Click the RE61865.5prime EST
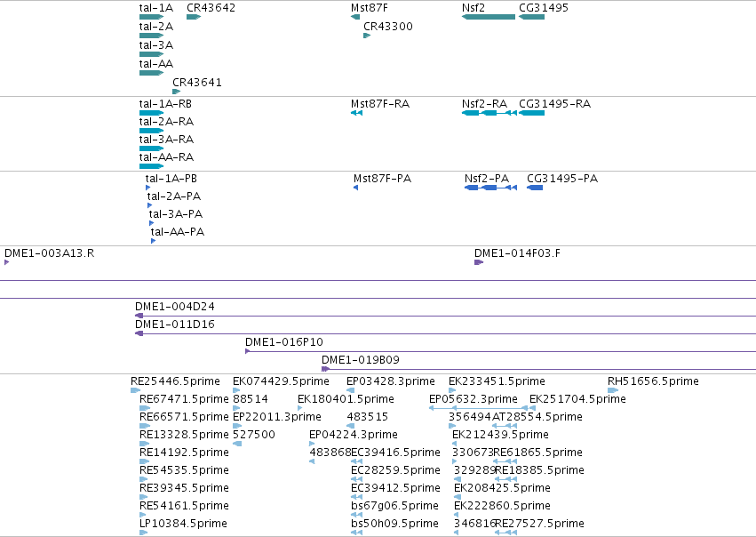Viewport: 756px width, 537px height. point(505,461)
